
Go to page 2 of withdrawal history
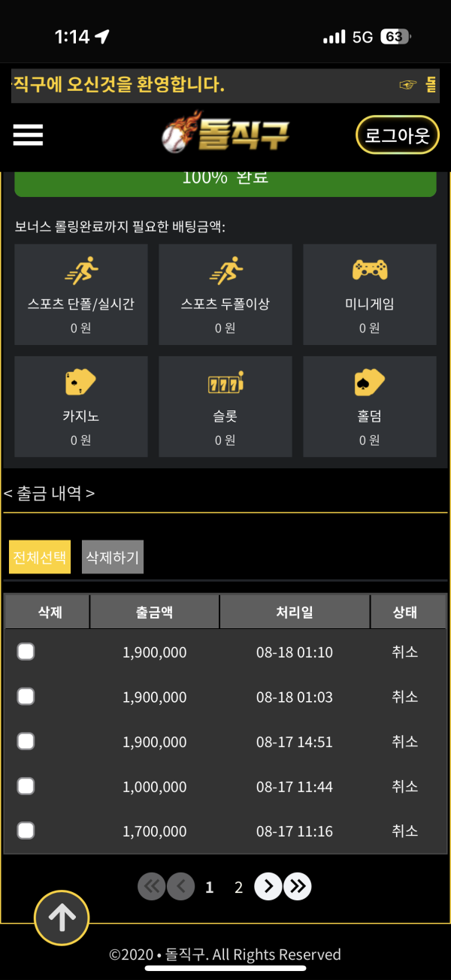coord(238,886)
